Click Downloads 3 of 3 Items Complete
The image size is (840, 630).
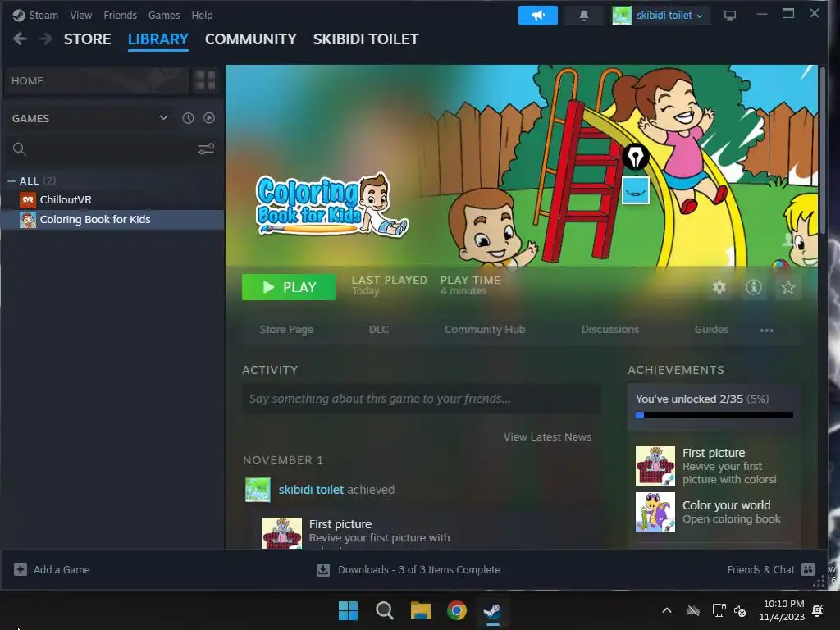point(419,569)
